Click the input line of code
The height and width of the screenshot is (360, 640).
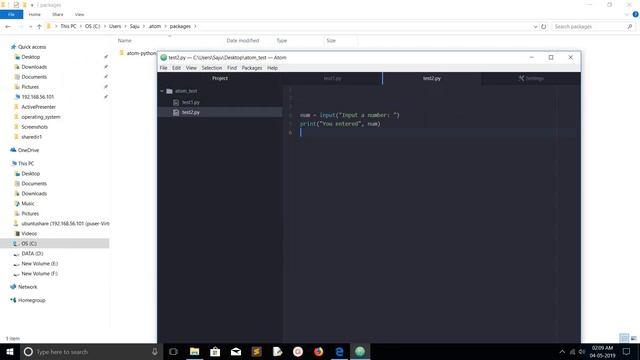pyautogui.click(x=349, y=115)
